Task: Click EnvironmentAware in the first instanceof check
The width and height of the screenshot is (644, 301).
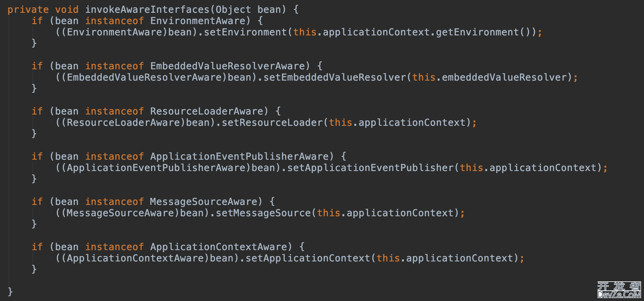Action: pos(198,21)
